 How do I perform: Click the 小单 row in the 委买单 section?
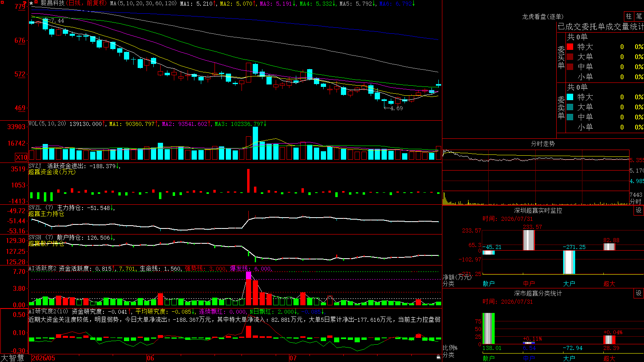tap(605, 77)
